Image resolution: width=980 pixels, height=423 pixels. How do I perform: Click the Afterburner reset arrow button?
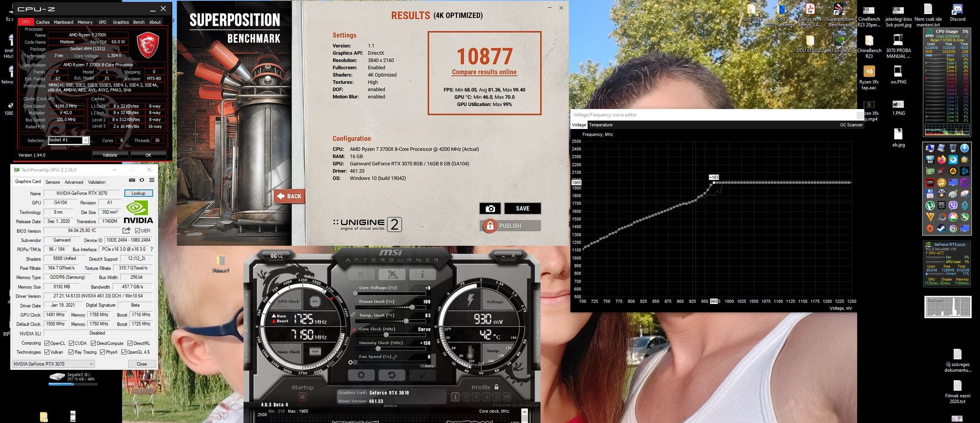pos(392,375)
